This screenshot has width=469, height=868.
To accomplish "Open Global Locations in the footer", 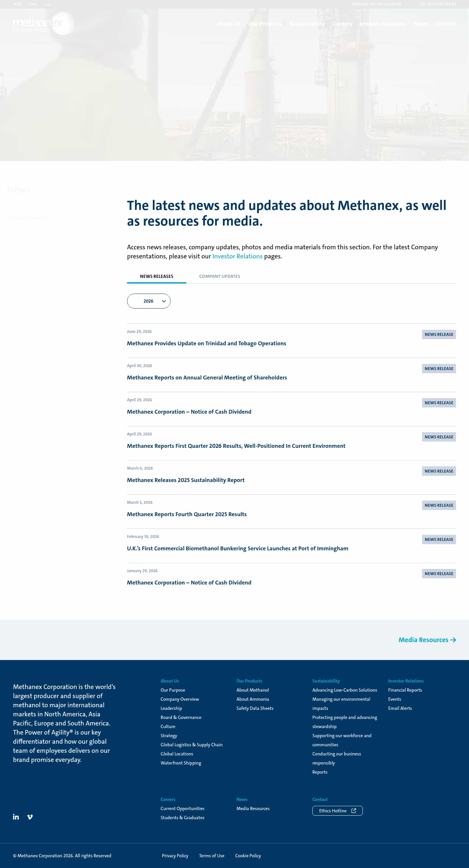I will point(177,754).
